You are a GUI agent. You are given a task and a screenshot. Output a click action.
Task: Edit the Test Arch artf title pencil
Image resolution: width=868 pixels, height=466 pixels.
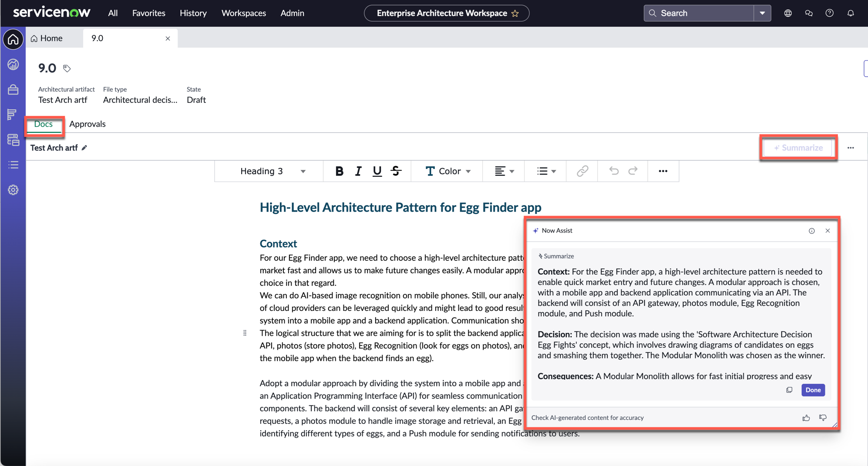84,148
